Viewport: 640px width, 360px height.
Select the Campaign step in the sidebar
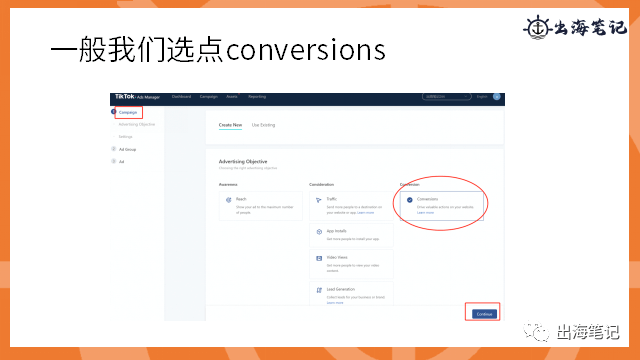pos(128,112)
